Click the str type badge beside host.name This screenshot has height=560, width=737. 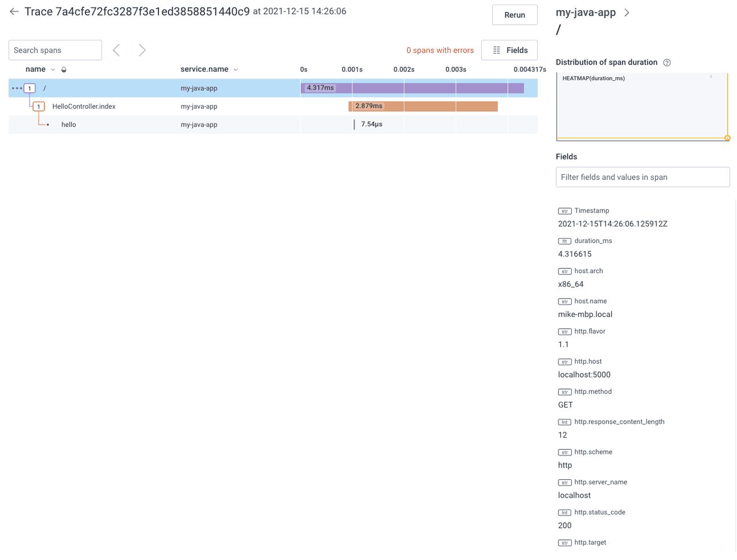point(564,301)
